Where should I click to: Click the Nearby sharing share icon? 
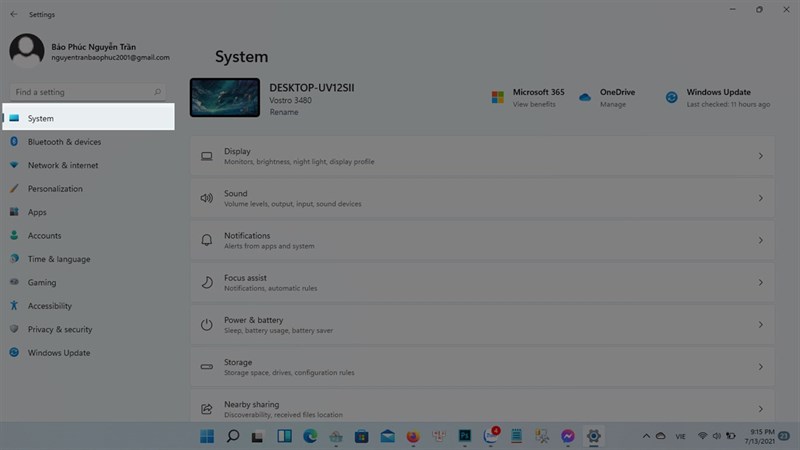[207, 409]
